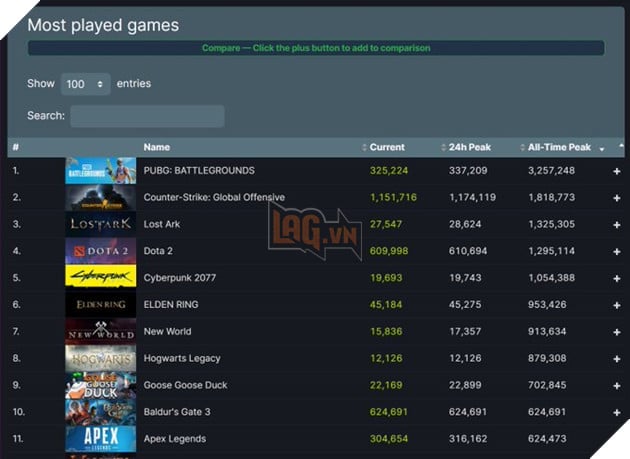Click the plus button on Dota 2 row

click(x=616, y=251)
